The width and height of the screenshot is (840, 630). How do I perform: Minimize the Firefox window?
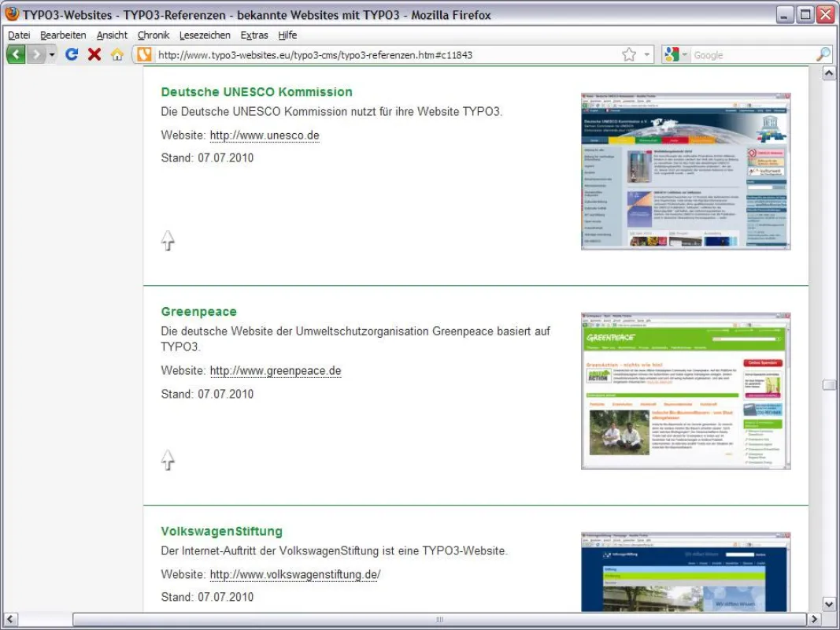coord(785,14)
